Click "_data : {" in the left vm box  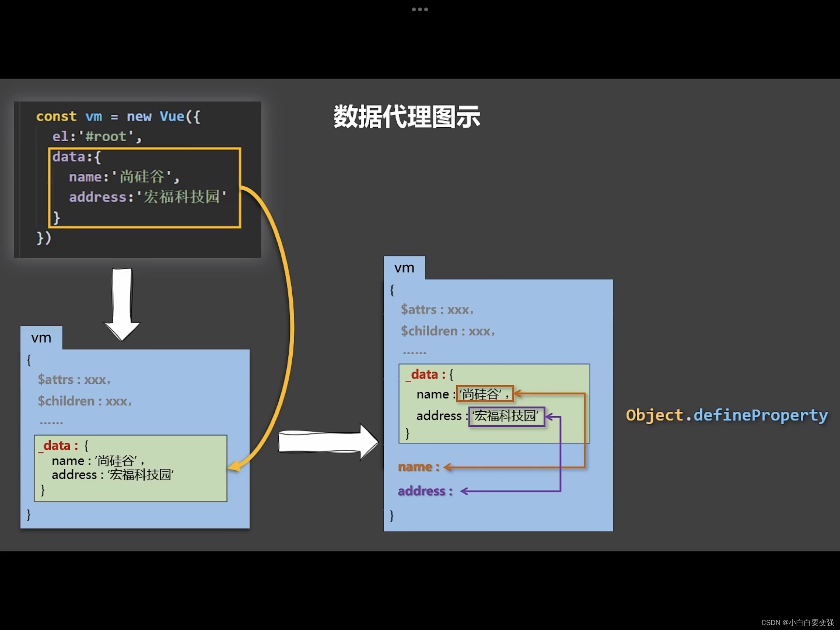click(x=63, y=445)
